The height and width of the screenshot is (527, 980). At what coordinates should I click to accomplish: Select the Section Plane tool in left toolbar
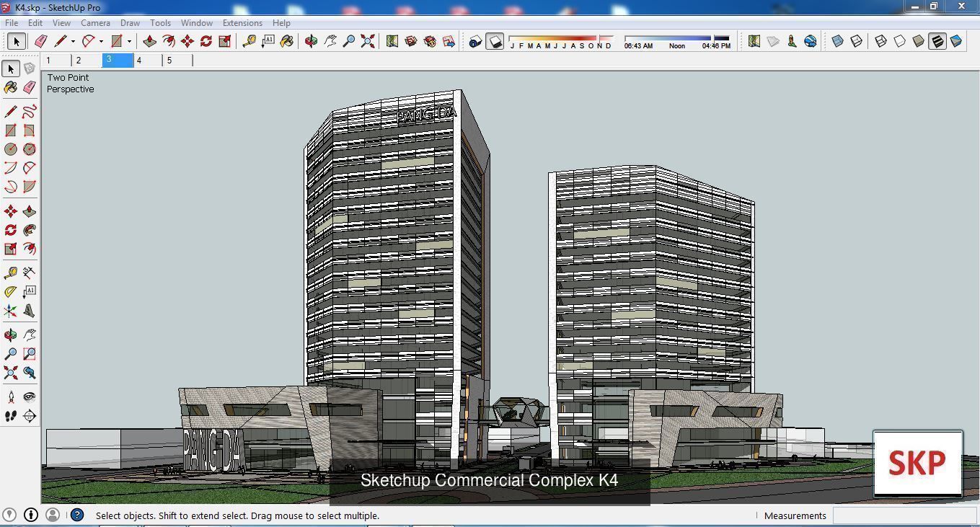[x=30, y=416]
